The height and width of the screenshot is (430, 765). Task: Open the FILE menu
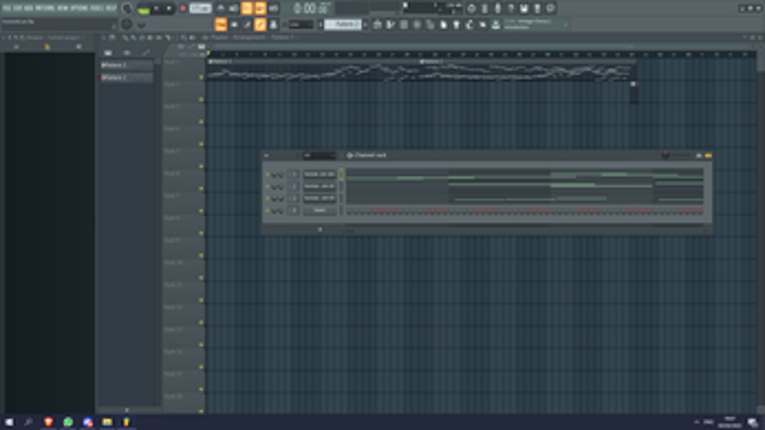[x=6, y=8]
